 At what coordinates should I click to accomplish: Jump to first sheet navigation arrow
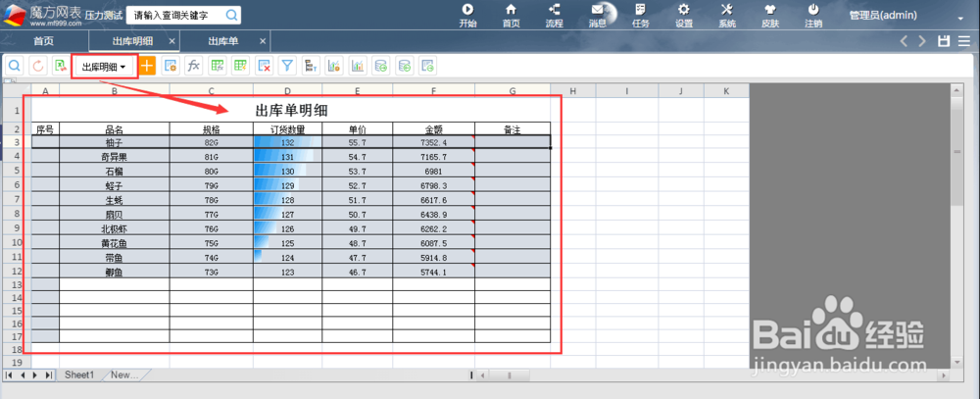(x=10, y=375)
